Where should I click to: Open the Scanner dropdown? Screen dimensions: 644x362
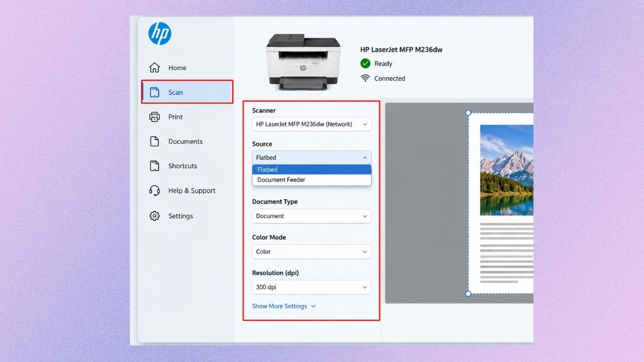(312, 124)
